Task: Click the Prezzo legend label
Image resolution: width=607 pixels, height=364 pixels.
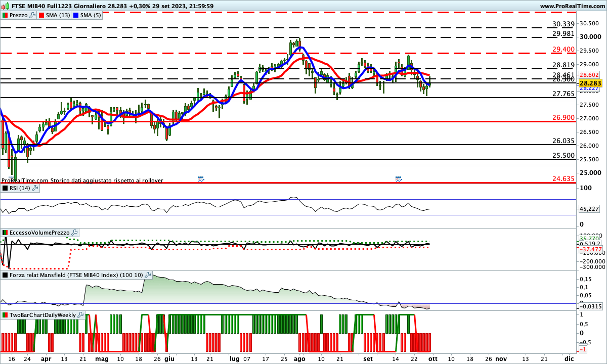Action: (x=19, y=15)
